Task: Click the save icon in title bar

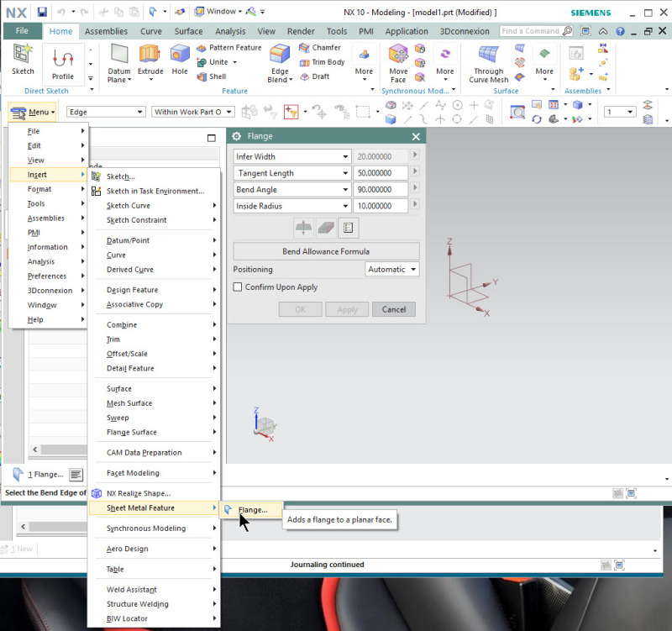Action: tap(42, 12)
